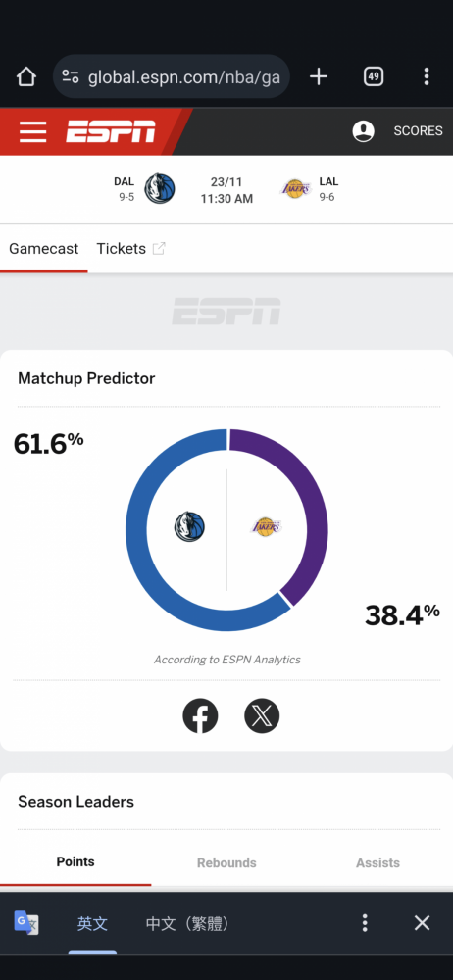Select the Points season leaders tab
The height and width of the screenshot is (980, 453).
click(75, 861)
